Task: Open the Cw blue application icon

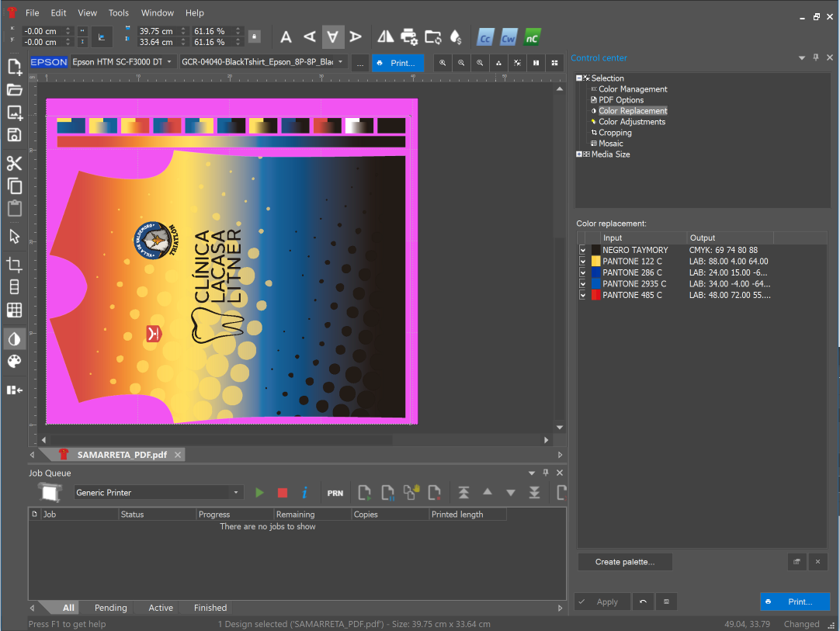Action: [x=509, y=37]
